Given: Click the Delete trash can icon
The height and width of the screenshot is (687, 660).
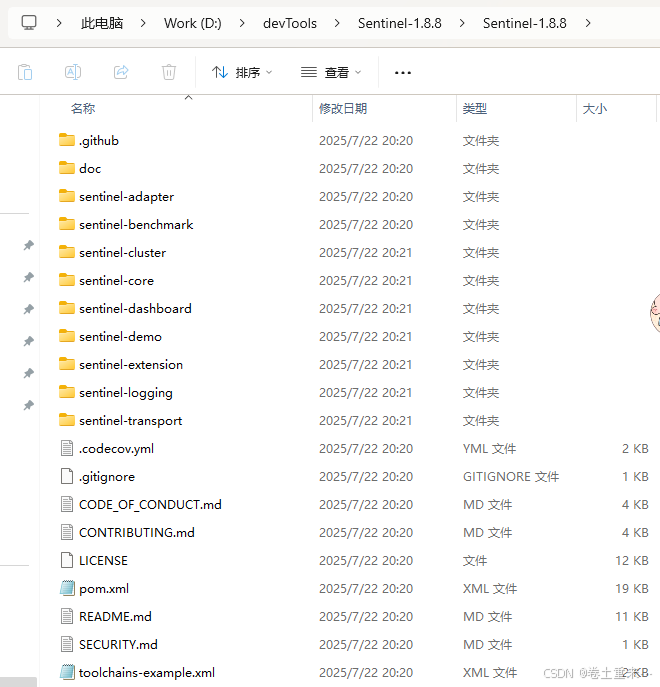Looking at the screenshot, I should coord(169,72).
